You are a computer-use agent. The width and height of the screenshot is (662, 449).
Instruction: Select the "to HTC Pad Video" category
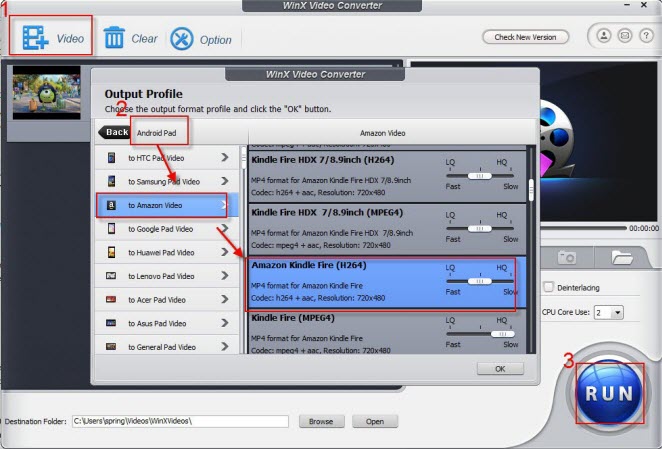click(167, 158)
